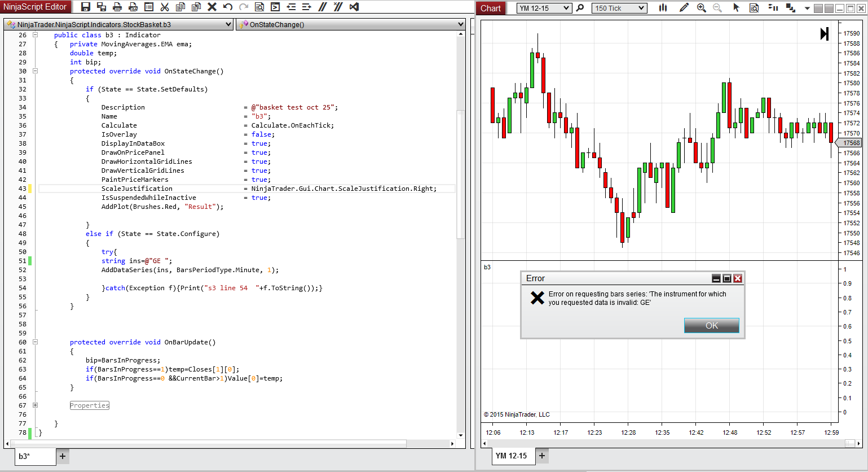Open the Find tool in the editor
Image resolution: width=868 pixels, height=472 pixels.
[259, 7]
